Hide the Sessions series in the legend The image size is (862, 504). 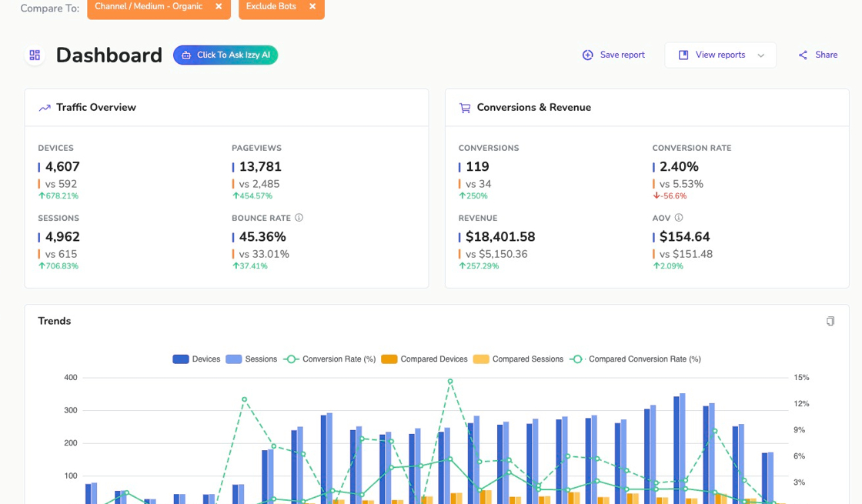tap(252, 359)
